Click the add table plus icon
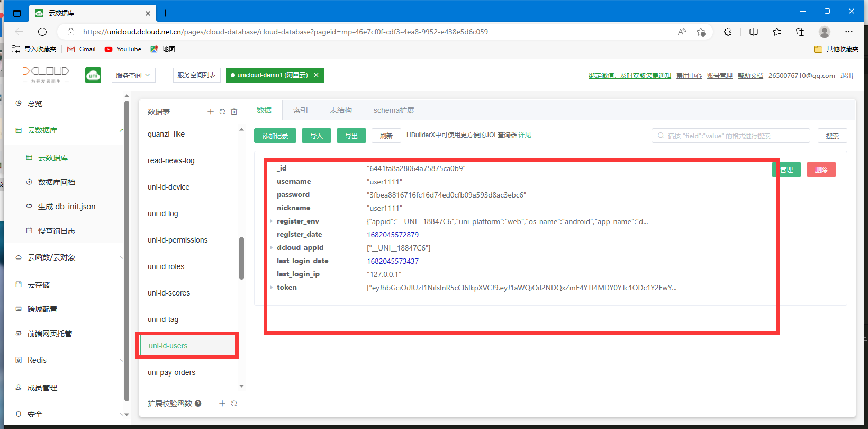 point(211,112)
